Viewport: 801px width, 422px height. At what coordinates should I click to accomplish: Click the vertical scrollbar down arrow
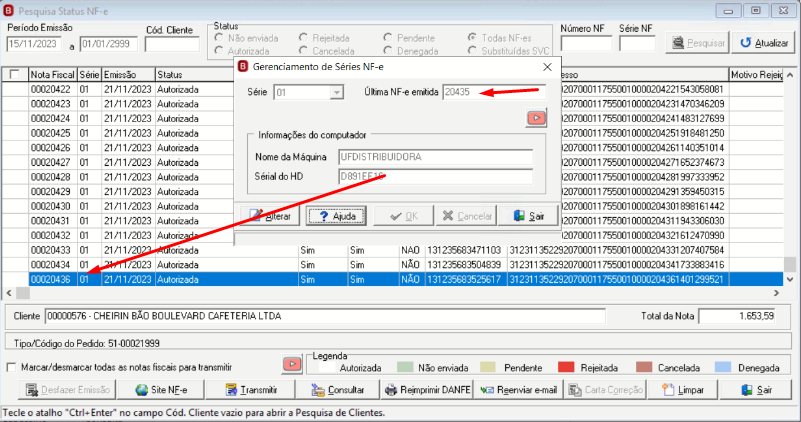point(790,279)
